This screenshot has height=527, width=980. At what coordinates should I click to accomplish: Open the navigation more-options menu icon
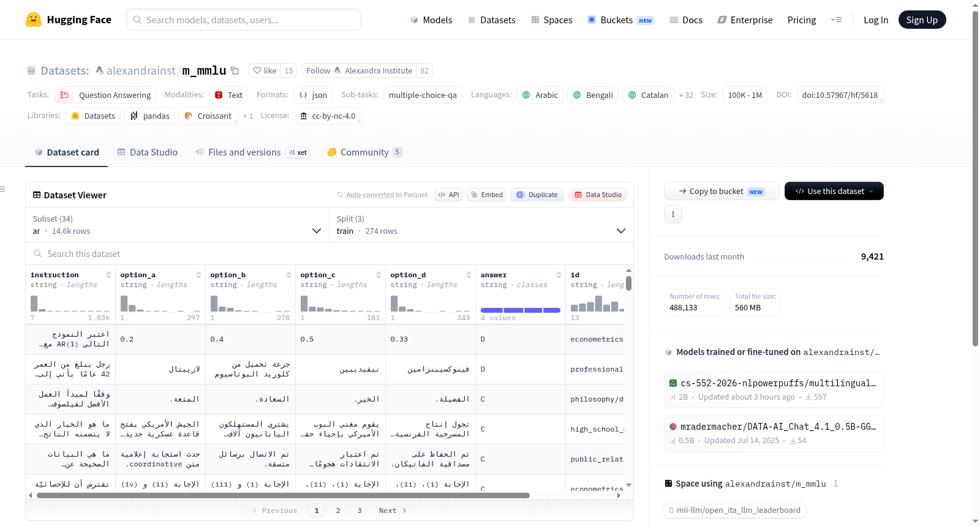836,20
